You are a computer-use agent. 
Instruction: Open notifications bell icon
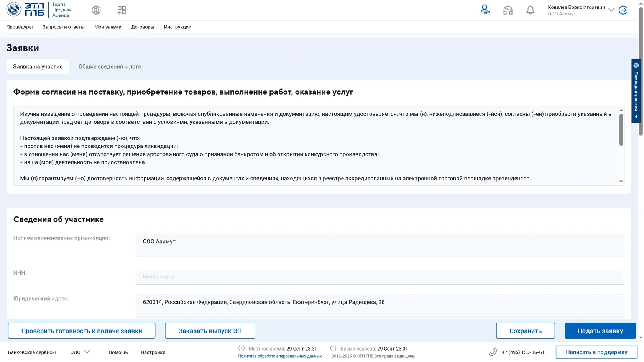[530, 10]
